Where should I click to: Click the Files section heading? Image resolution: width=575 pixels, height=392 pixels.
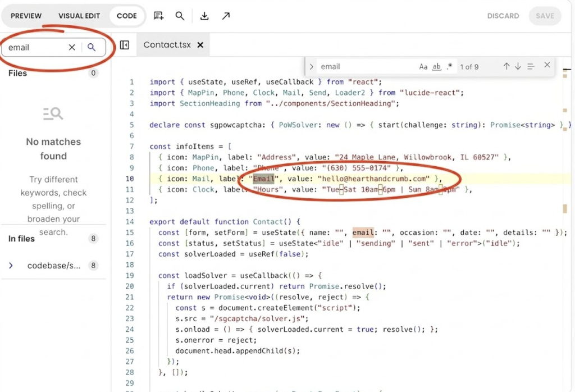[17, 74]
